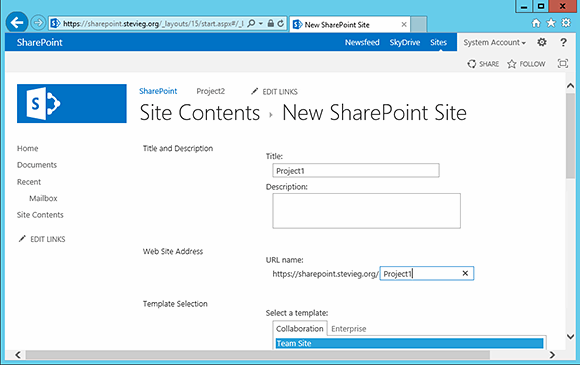Open Newsfeed from the suite bar
Image resolution: width=580 pixels, height=365 pixels.
[x=362, y=43]
